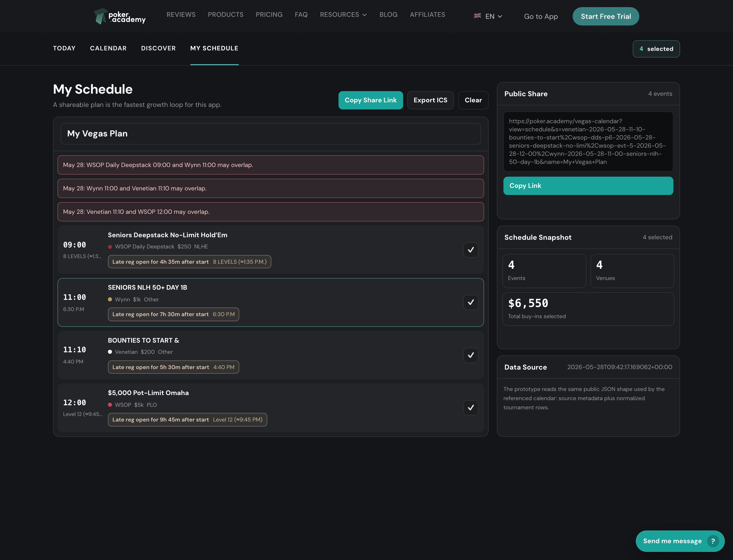Image resolution: width=733 pixels, height=560 pixels.
Task: Click the WSOP Daily Deepstack and Wynn overlap warning
Action: (x=271, y=165)
